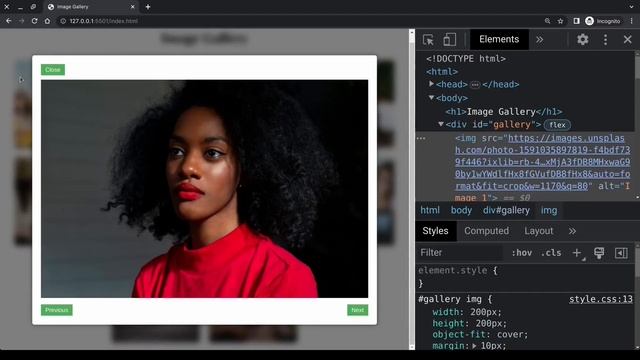Advance to the Next image
The height and width of the screenshot is (360, 640).
(358, 310)
